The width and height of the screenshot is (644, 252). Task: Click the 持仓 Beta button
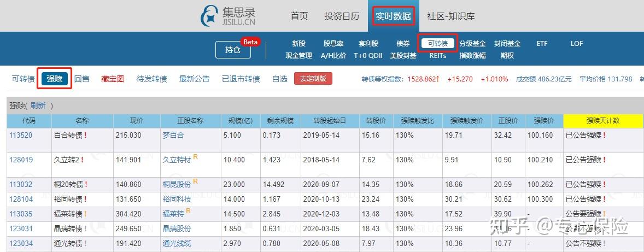pos(233,50)
